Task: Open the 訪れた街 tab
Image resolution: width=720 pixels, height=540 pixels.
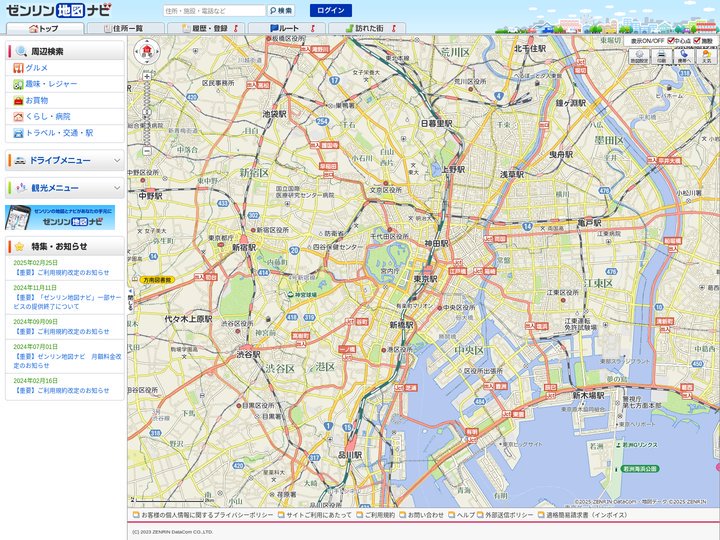Action: (367, 28)
